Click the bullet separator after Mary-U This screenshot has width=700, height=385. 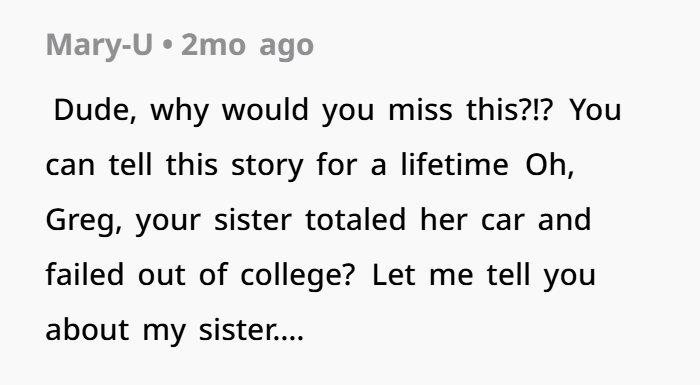tap(167, 46)
